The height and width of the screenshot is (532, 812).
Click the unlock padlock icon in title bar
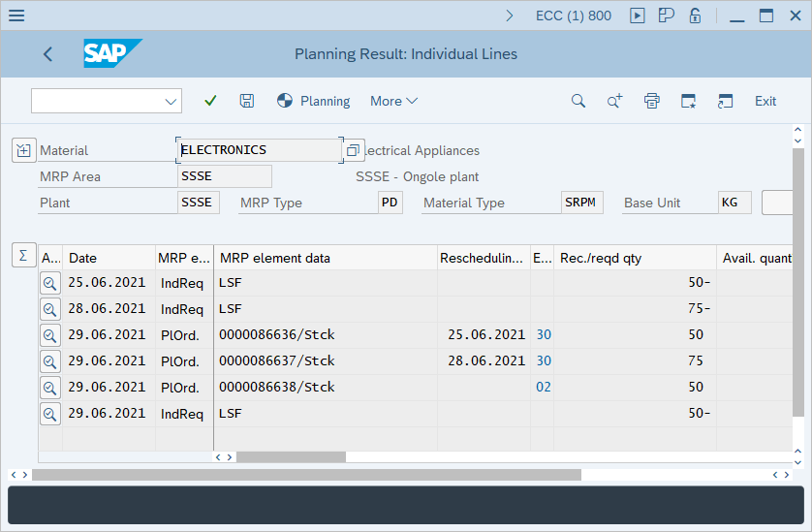click(x=695, y=16)
